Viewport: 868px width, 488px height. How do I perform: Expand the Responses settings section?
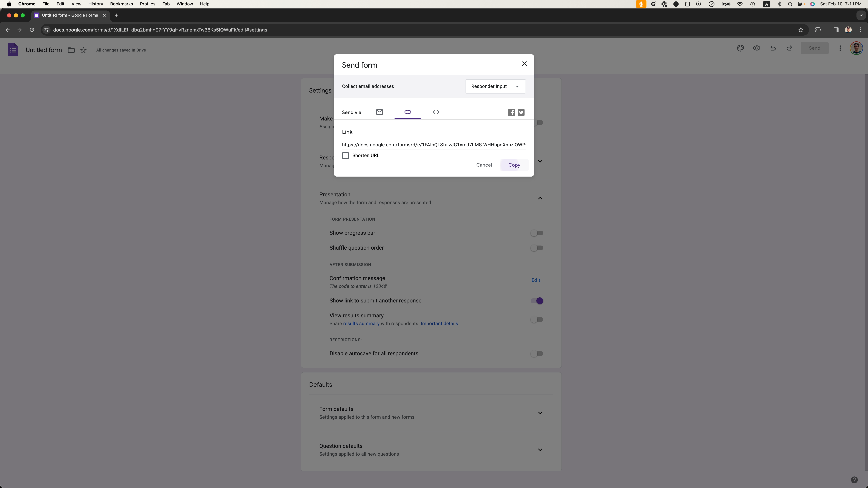540,161
